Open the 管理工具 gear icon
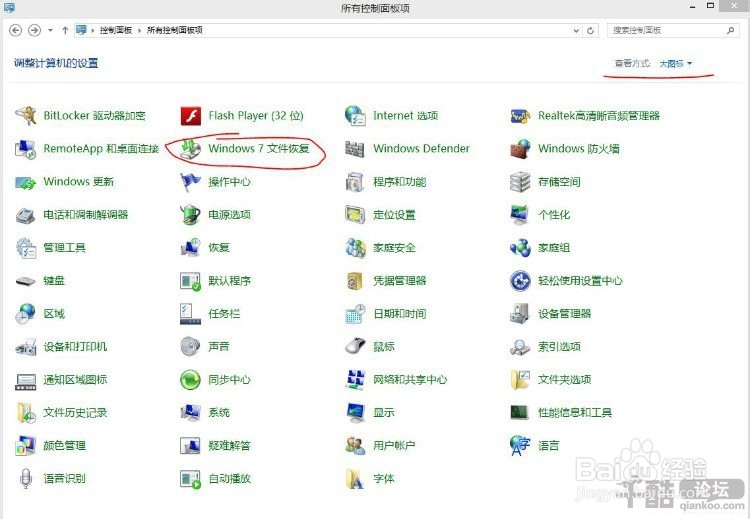Image resolution: width=750 pixels, height=519 pixels. (26, 248)
